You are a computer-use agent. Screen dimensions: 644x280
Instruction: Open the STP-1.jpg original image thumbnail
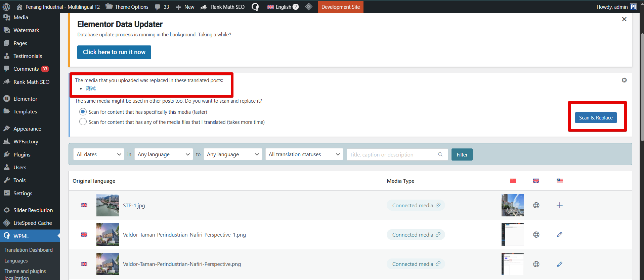coord(108,205)
